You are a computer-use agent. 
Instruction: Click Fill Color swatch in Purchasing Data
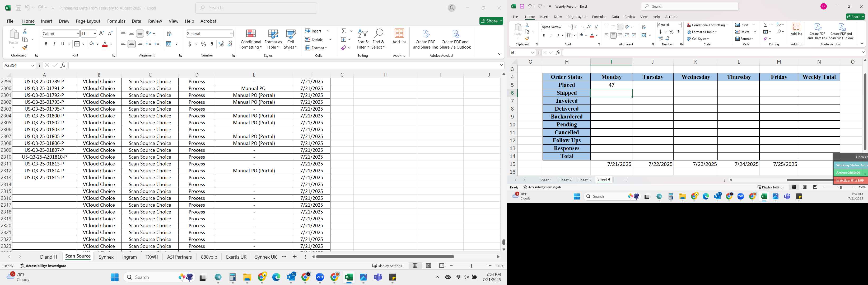pyautogui.click(x=92, y=44)
